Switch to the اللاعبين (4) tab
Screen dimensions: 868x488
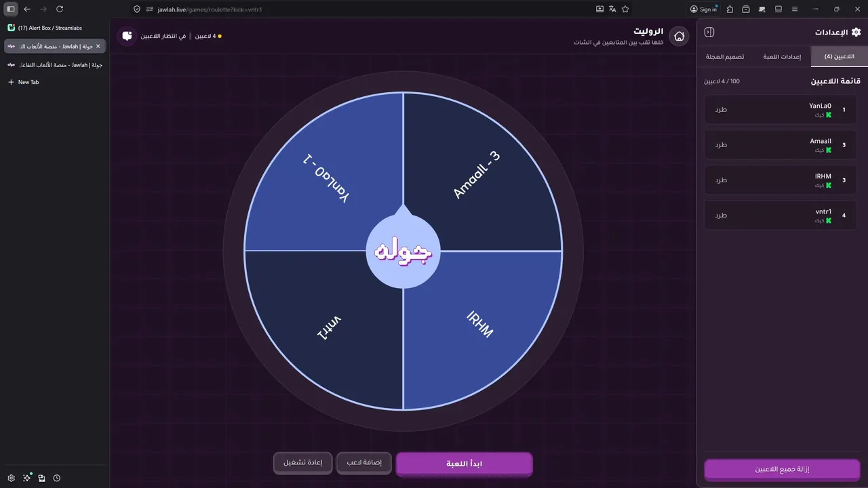pyautogui.click(x=839, y=56)
